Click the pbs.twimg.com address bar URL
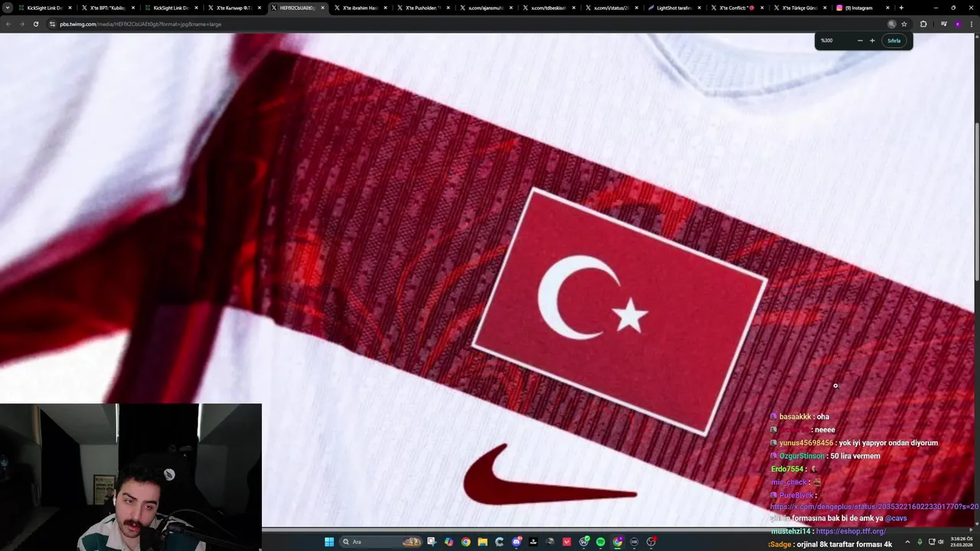This screenshot has height=551, width=980. click(x=141, y=24)
